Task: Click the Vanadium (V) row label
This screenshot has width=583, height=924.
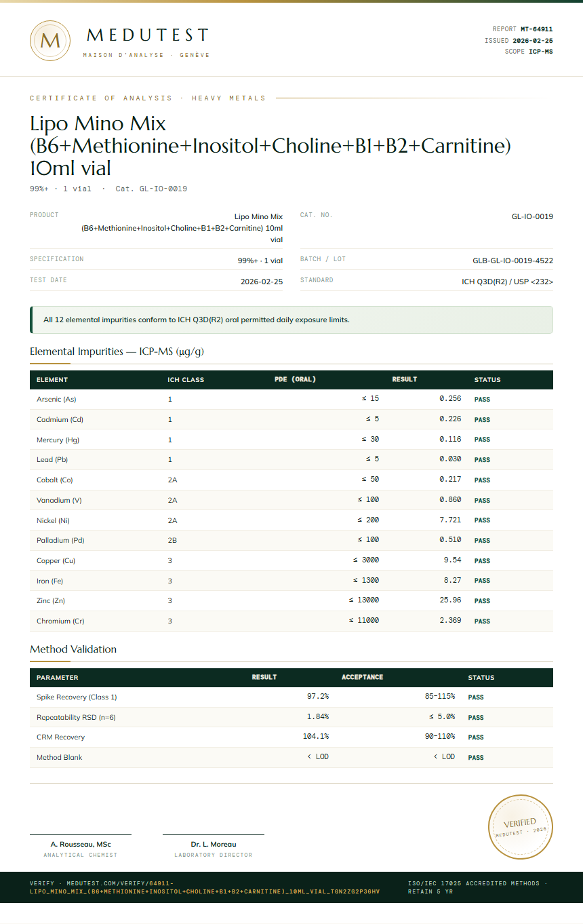Action: [59, 501]
